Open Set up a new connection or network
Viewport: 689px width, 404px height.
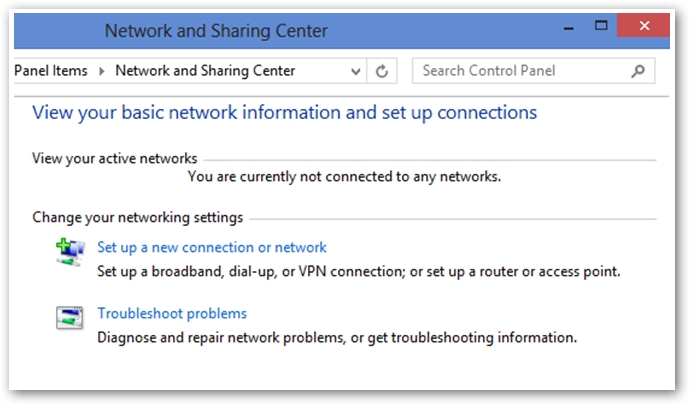pos(212,247)
